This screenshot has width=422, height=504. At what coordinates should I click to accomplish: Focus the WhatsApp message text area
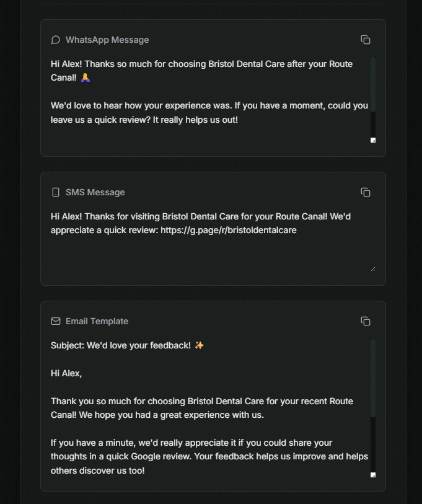coord(211,100)
